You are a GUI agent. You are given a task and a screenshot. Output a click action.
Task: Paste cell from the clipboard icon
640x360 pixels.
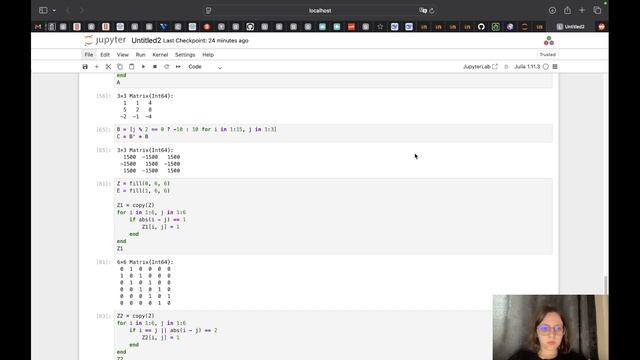(x=131, y=67)
